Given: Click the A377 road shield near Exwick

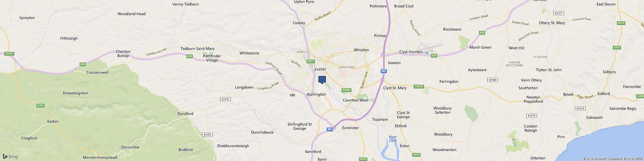Looking at the screenshot, I should point(310,61).
